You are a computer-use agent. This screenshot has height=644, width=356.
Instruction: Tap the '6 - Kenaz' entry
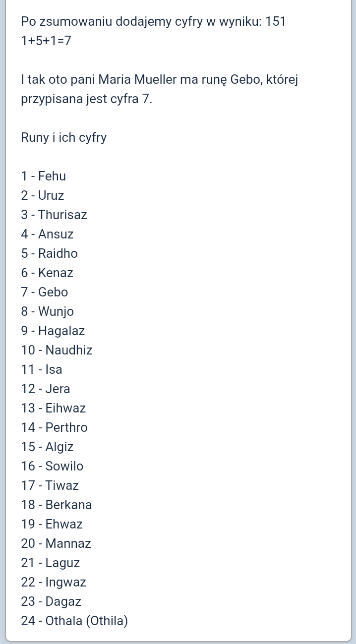pos(47,273)
